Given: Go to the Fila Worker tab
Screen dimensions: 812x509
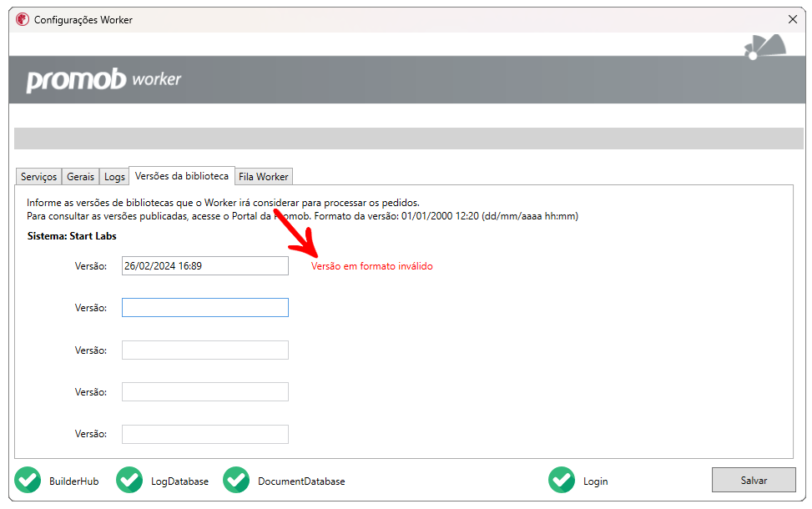Looking at the screenshot, I should pyautogui.click(x=264, y=177).
